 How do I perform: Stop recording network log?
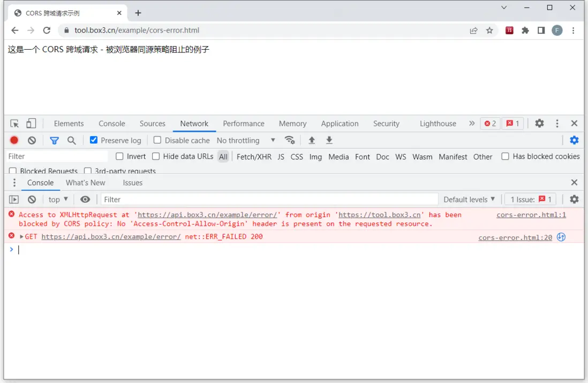[14, 140]
